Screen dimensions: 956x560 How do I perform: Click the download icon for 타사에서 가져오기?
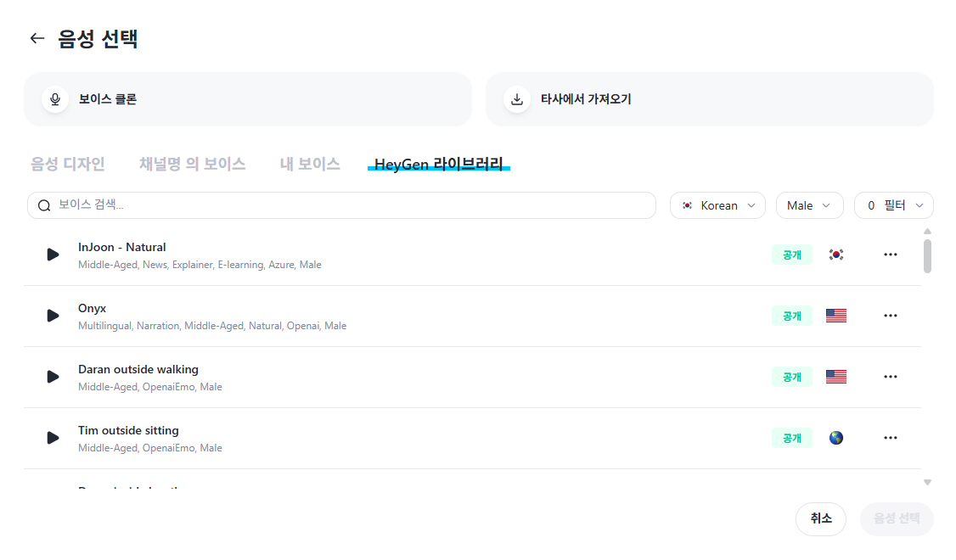(x=516, y=99)
